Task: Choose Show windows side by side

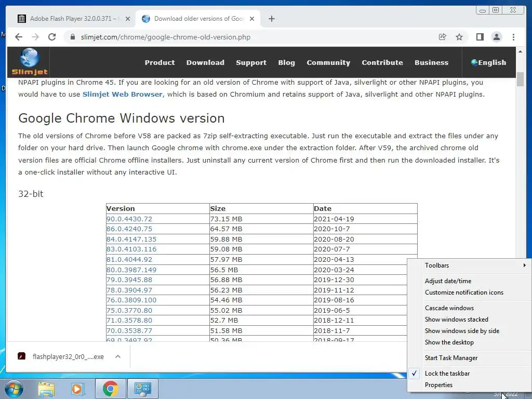Action: click(469, 331)
